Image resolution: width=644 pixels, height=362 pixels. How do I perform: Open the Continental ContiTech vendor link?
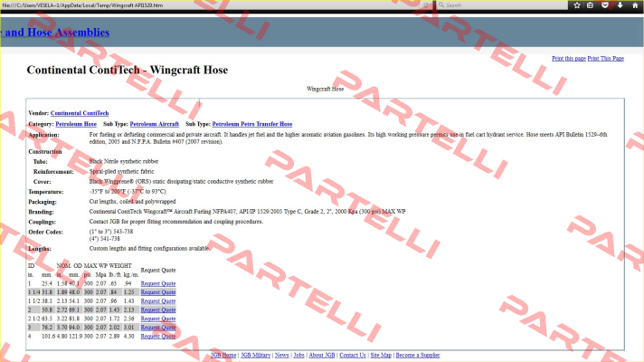(x=80, y=113)
